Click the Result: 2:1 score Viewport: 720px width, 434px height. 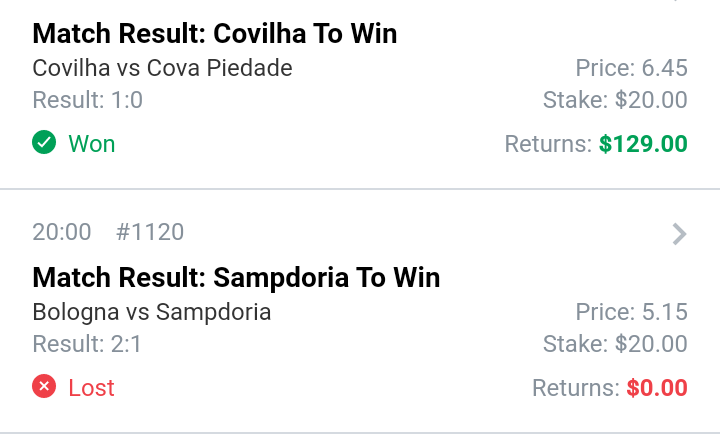coord(88,344)
